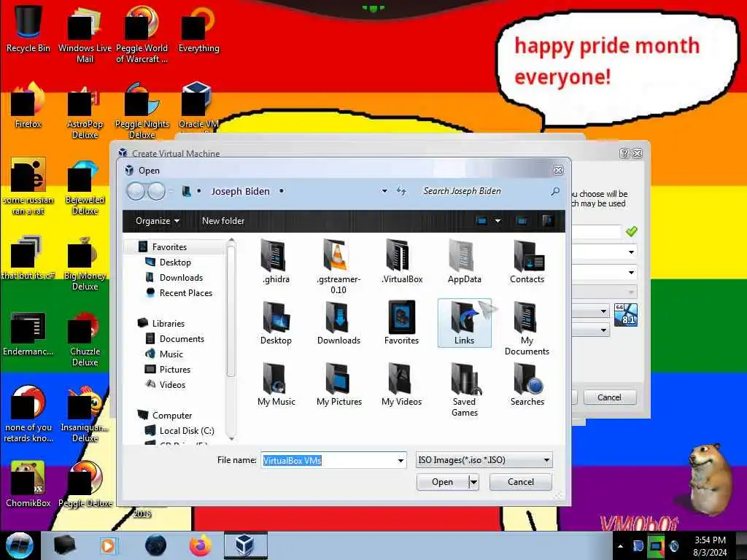Screen dimensions: 747x560
Task: Select the My Documents folder
Action: coord(527,329)
